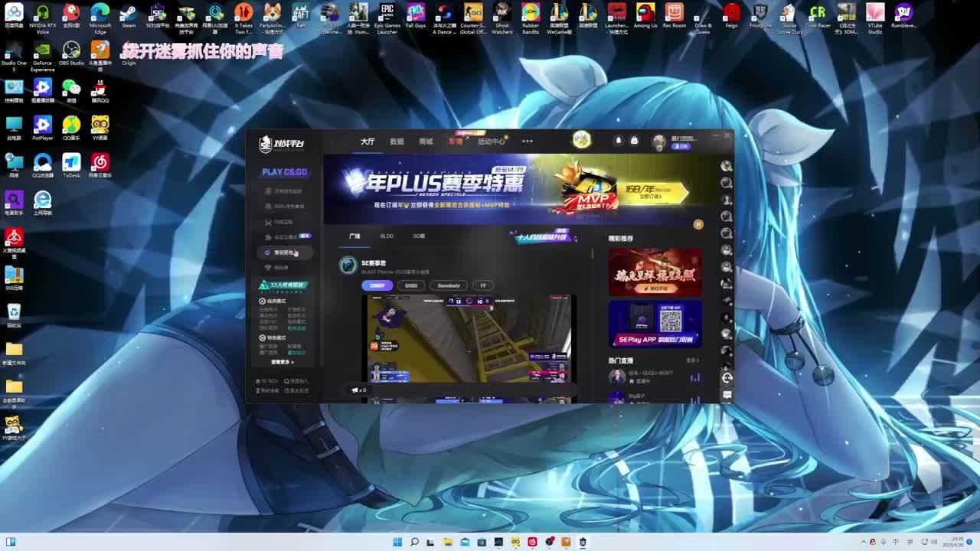The width and height of the screenshot is (980, 551).
Task: Select the Feign desktop icon
Action: (732, 15)
